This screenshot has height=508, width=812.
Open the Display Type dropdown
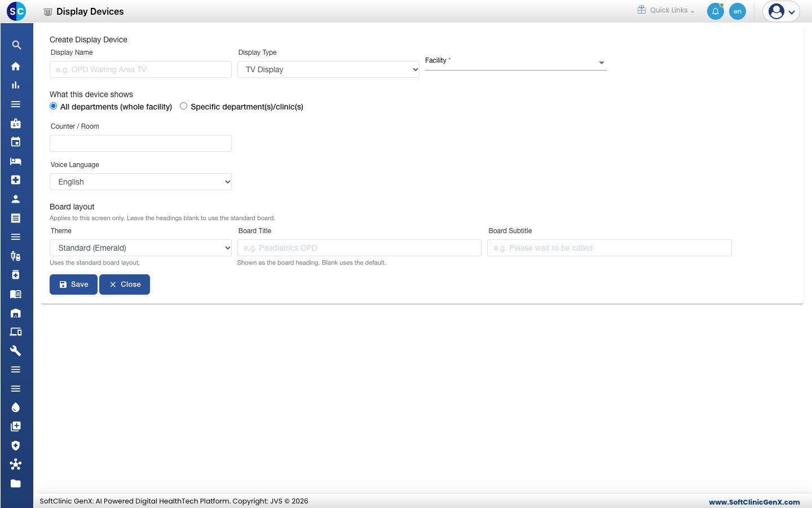point(328,69)
